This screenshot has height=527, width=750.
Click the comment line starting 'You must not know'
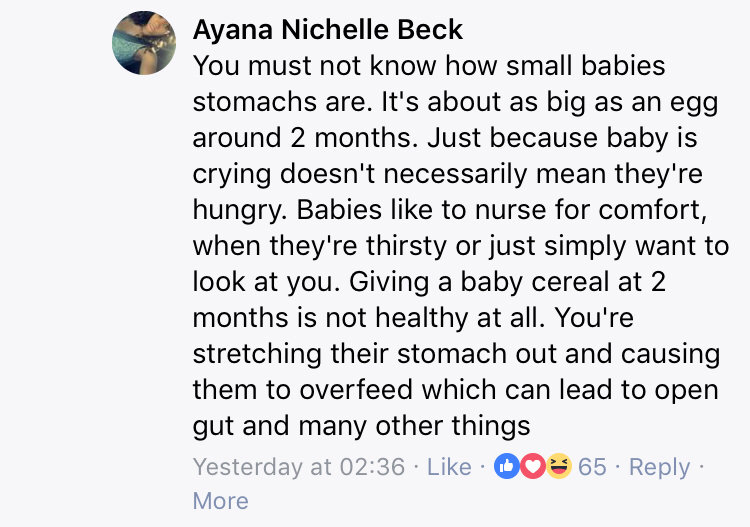pos(429,66)
